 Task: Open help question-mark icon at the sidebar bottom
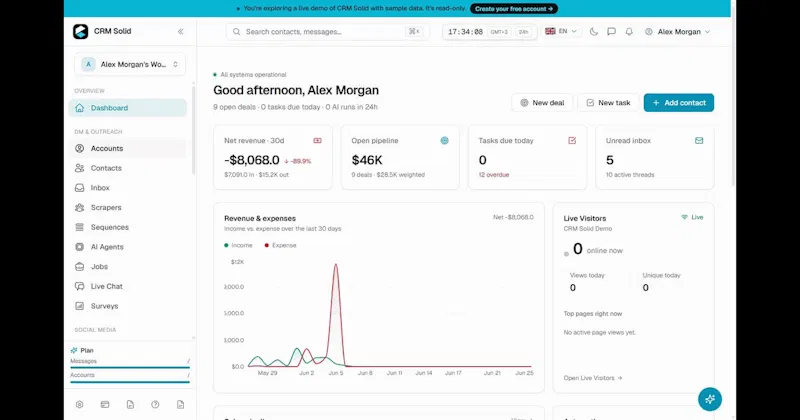(x=155, y=404)
